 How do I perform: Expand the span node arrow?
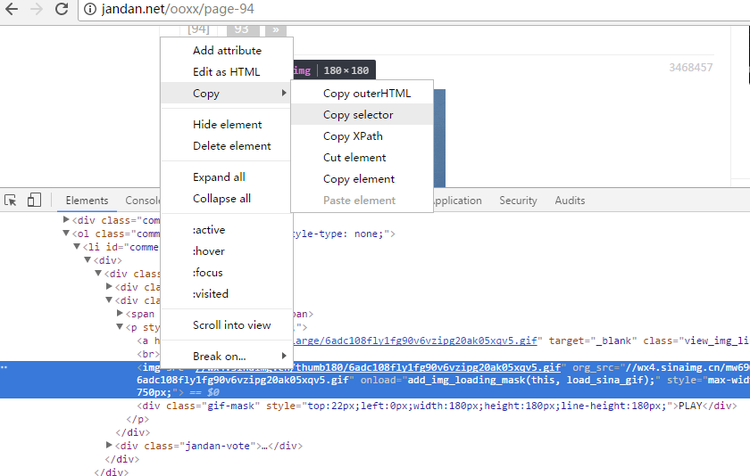point(120,313)
